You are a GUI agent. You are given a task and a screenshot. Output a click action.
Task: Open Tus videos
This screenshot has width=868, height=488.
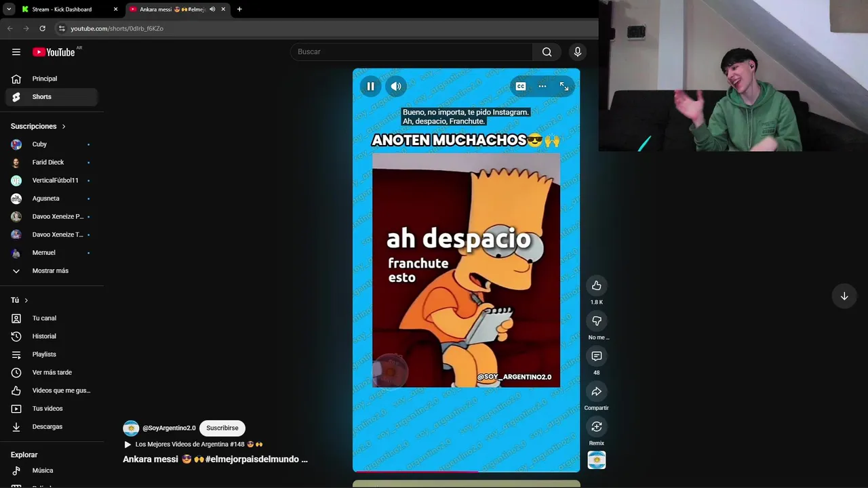coord(52,409)
